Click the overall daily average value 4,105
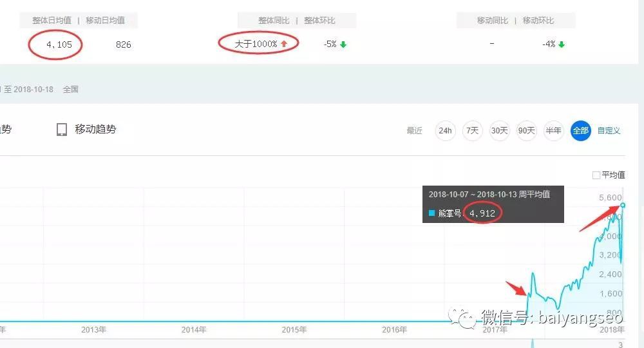644x348 pixels. [x=59, y=44]
